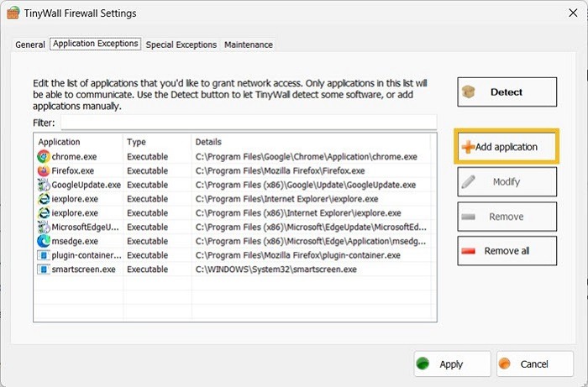Cancel the firewall settings dialog
The width and height of the screenshot is (588, 387).
(x=534, y=364)
